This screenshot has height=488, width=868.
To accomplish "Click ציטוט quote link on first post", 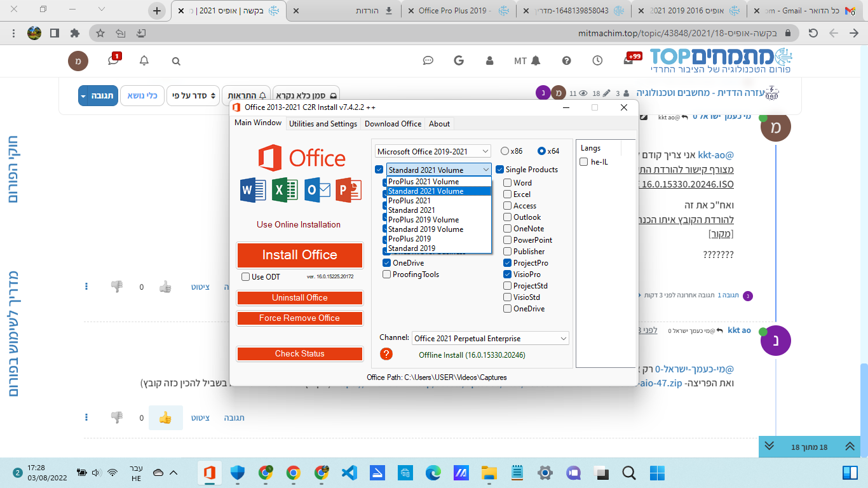I will (200, 287).
